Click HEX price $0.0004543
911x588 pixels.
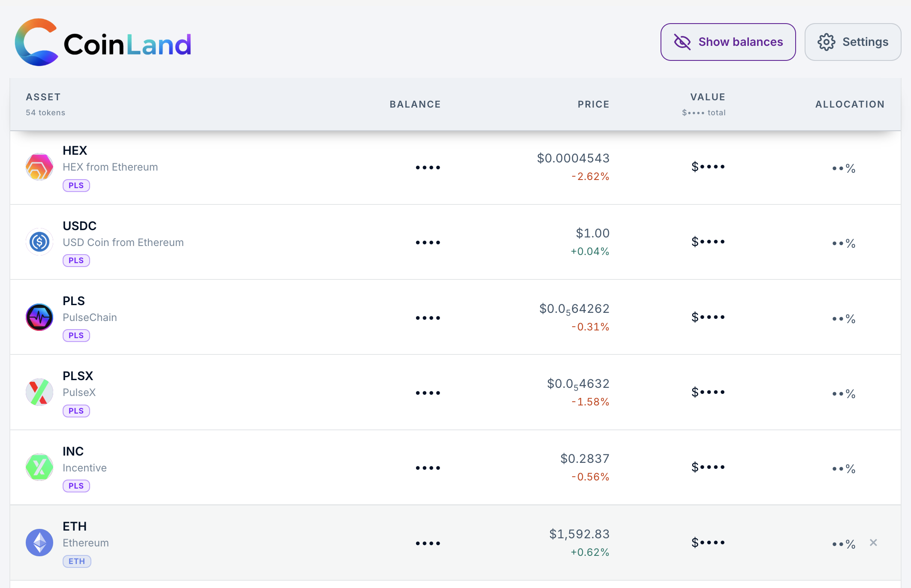(573, 158)
